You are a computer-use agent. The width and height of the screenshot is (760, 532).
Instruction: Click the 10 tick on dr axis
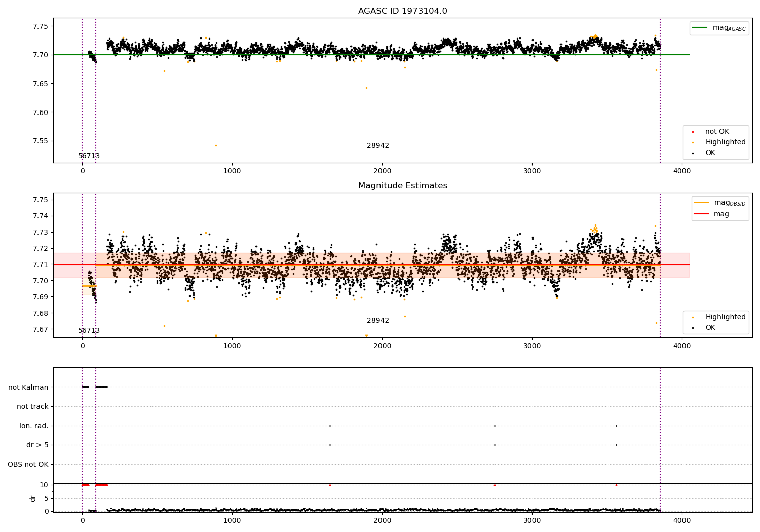pos(44,485)
